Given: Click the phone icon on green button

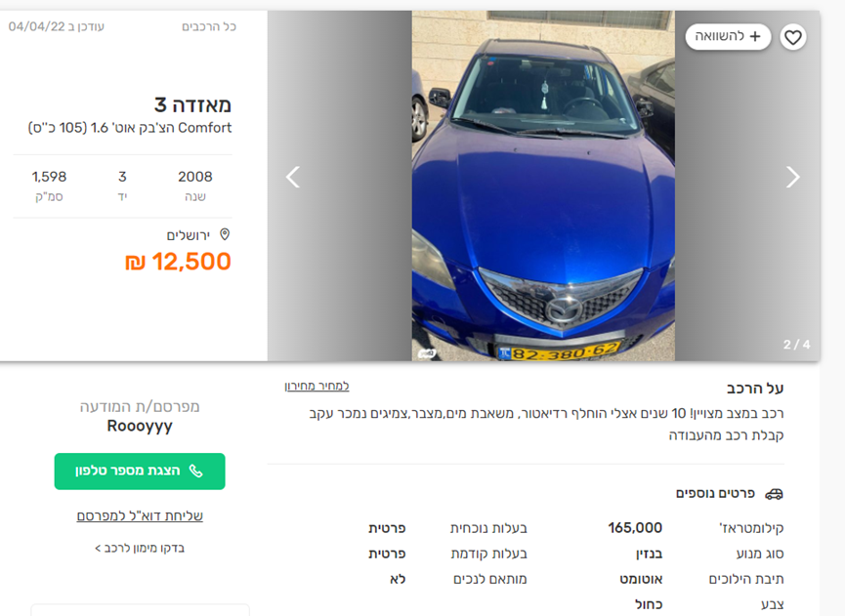Looking at the screenshot, I should click(x=195, y=471).
